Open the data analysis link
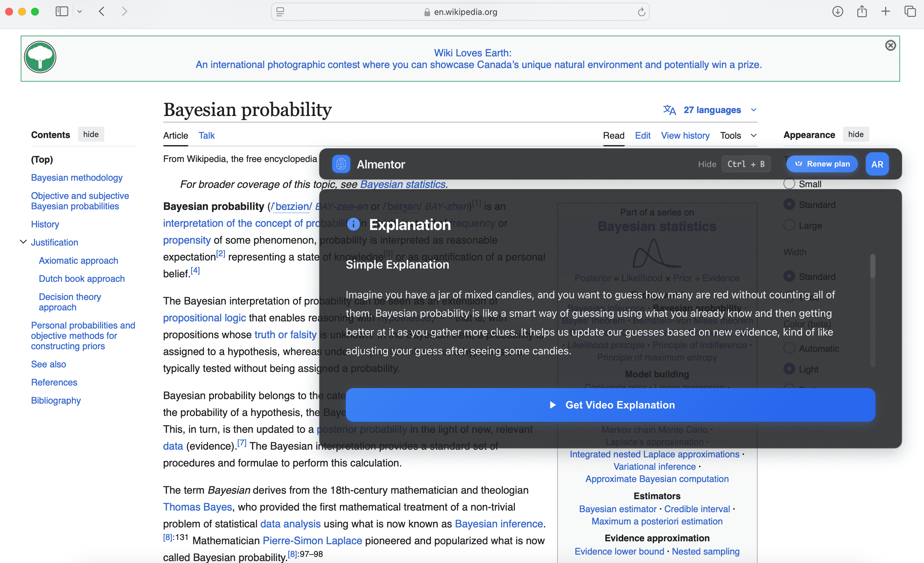This screenshot has width=924, height=563. (x=290, y=523)
